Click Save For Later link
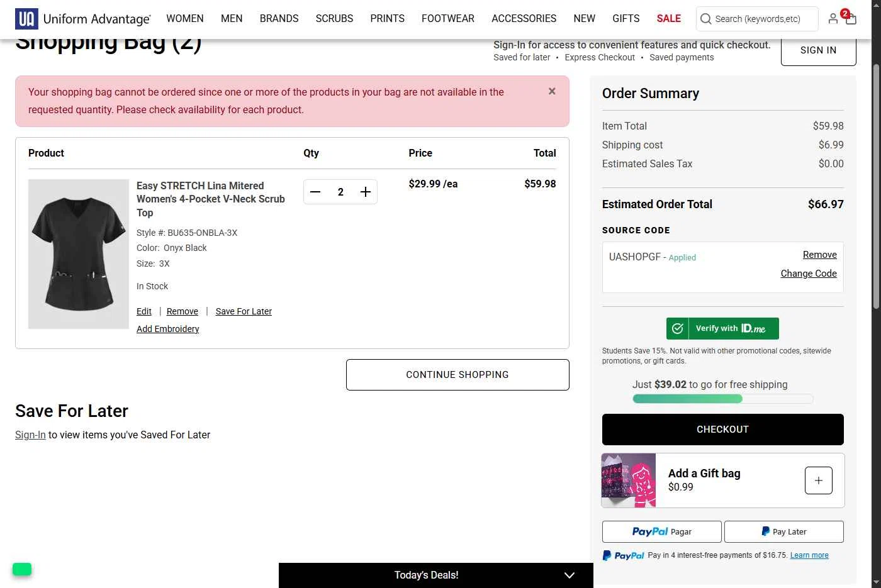 (244, 311)
